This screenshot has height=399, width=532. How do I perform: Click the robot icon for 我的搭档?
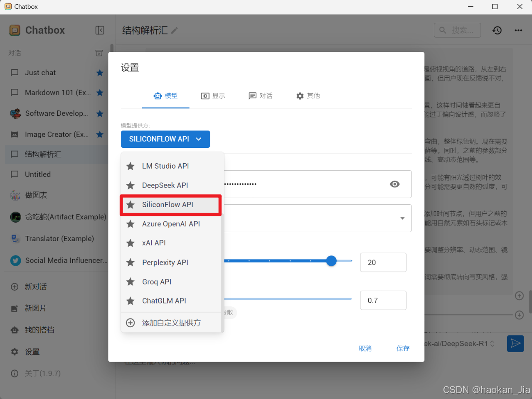coord(15,330)
